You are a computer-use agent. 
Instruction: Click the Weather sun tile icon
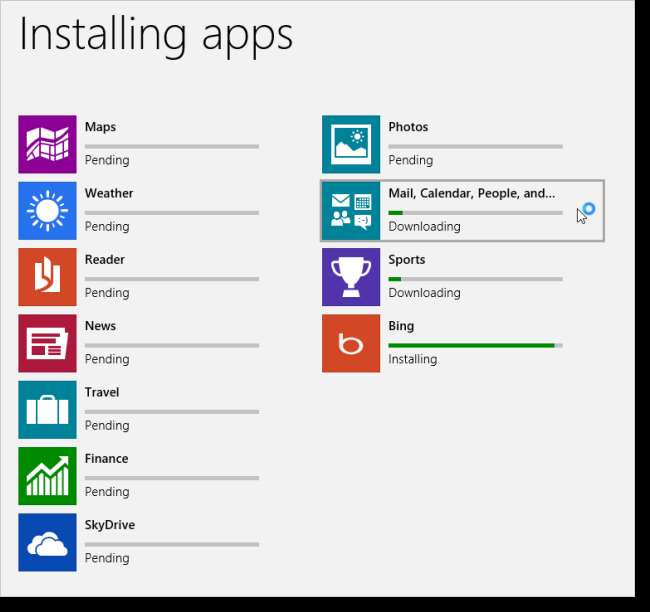[47, 211]
